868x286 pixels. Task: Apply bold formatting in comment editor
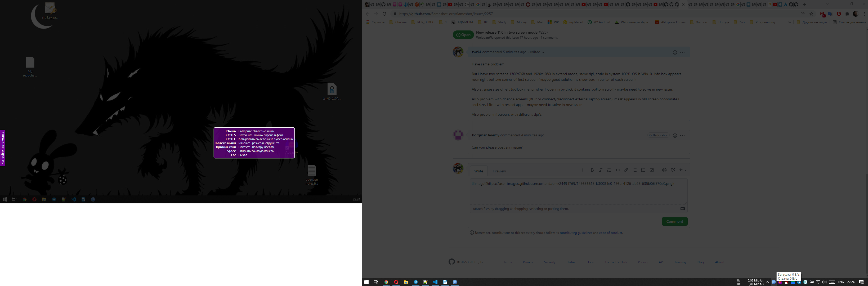click(592, 170)
